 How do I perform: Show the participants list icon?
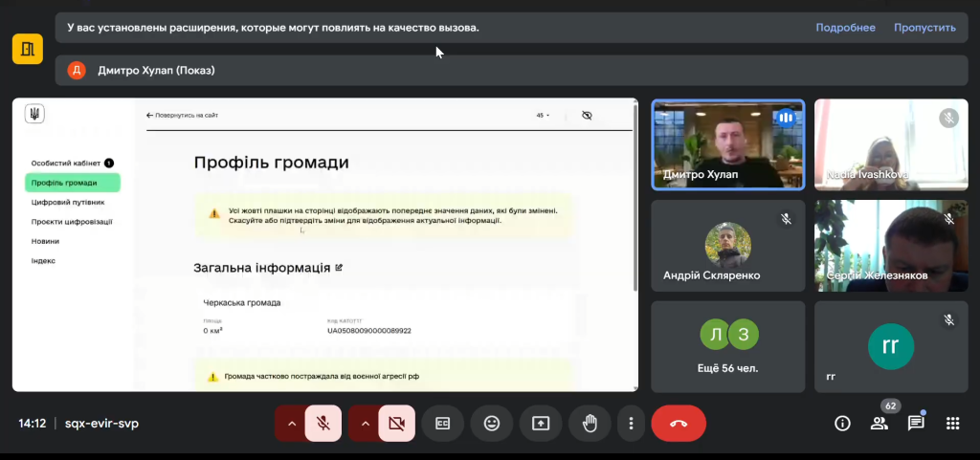tap(880, 423)
